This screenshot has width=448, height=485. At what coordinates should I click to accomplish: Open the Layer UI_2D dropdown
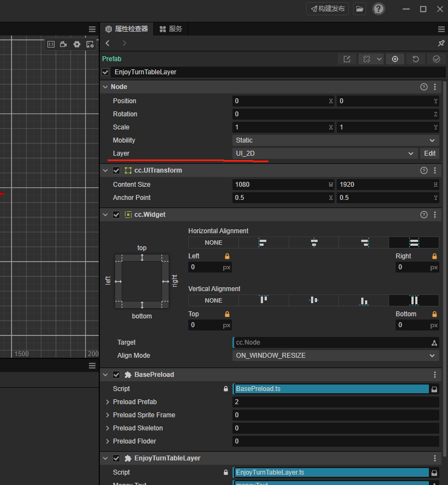point(325,153)
